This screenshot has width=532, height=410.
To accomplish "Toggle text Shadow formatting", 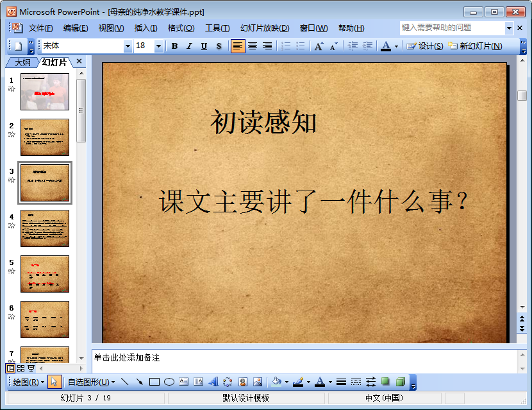I will (x=219, y=46).
